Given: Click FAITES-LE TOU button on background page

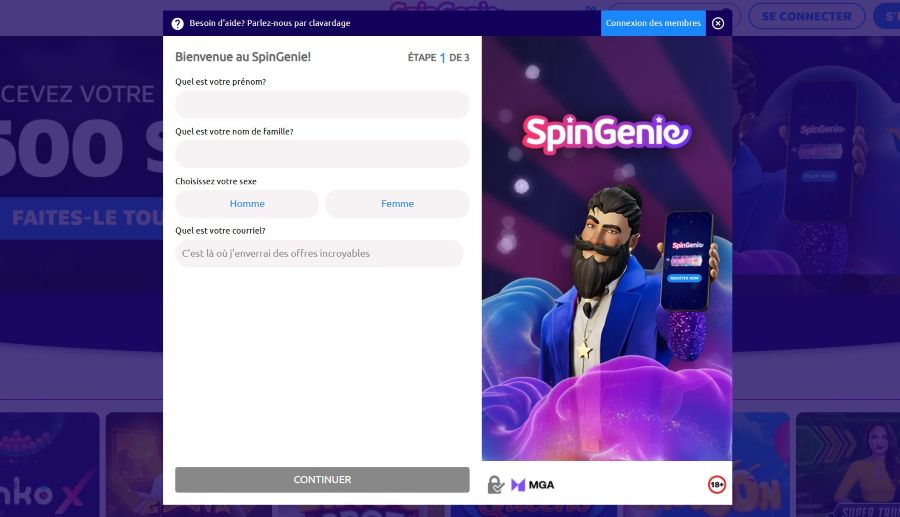Looking at the screenshot, I should (82, 218).
